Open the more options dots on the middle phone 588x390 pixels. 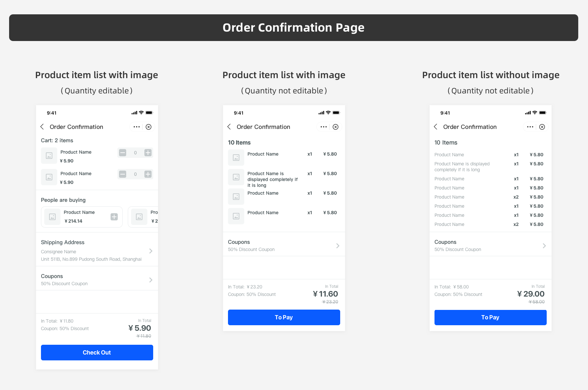(324, 127)
